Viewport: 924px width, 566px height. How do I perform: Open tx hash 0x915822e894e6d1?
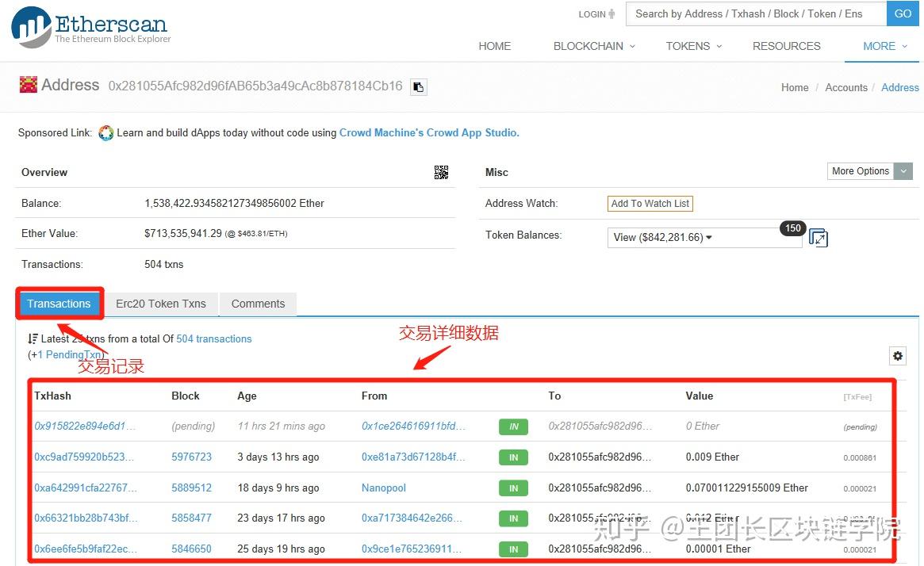(84, 426)
